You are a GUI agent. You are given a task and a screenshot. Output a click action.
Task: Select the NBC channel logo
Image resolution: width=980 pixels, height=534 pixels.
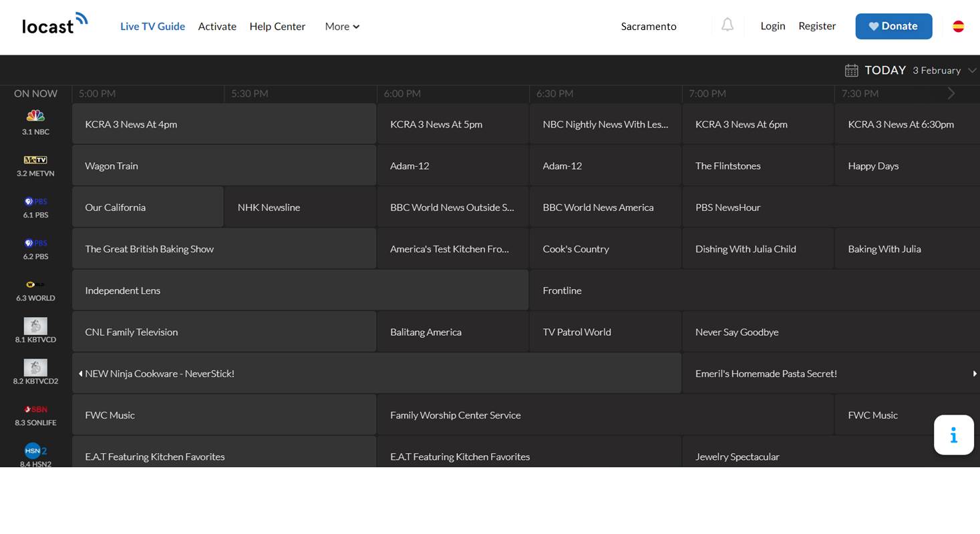click(x=35, y=116)
